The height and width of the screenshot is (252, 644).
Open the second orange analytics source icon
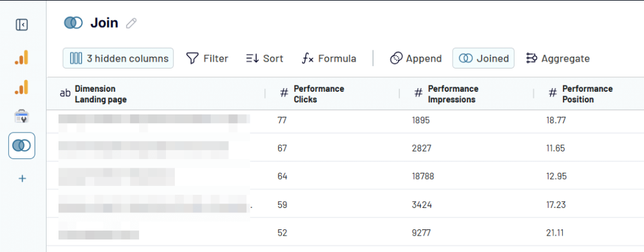click(x=22, y=87)
